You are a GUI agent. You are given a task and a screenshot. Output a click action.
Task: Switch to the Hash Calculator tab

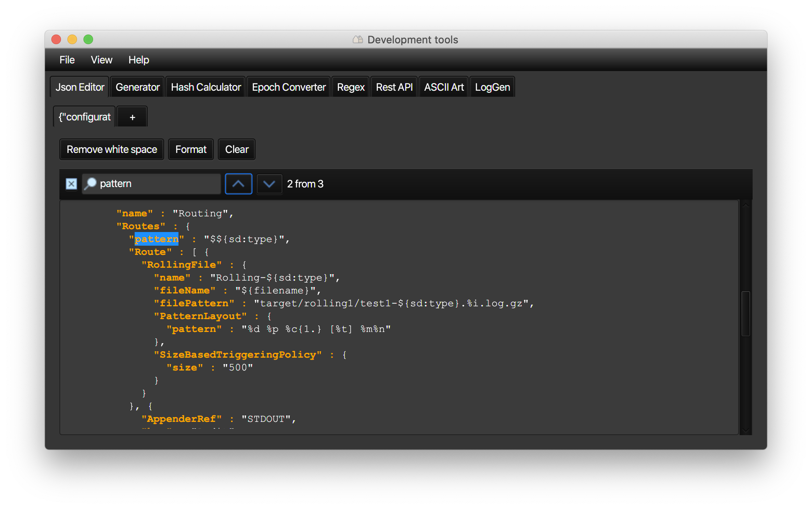click(205, 87)
